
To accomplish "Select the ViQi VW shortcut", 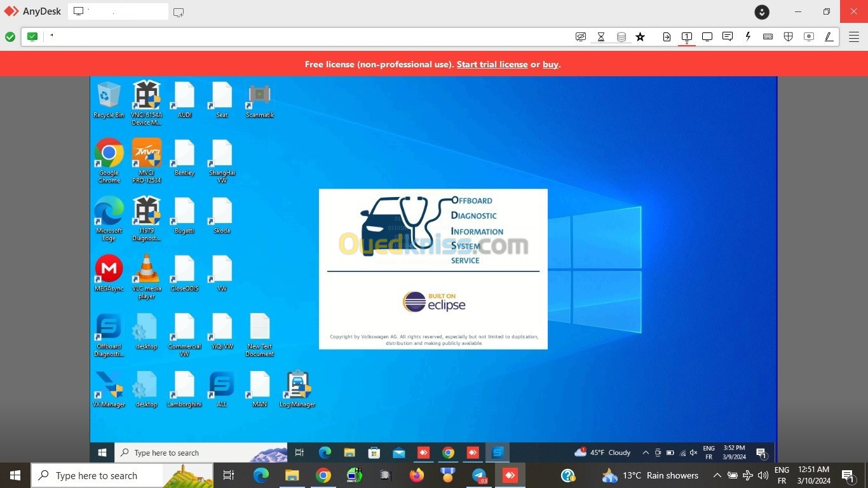I will click(x=222, y=331).
